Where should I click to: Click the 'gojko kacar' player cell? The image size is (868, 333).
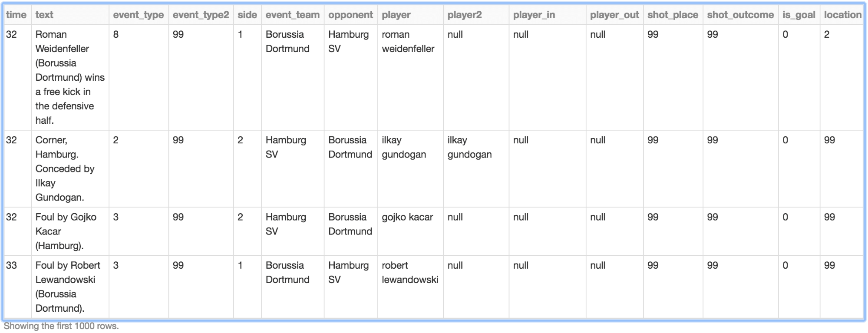click(407, 217)
